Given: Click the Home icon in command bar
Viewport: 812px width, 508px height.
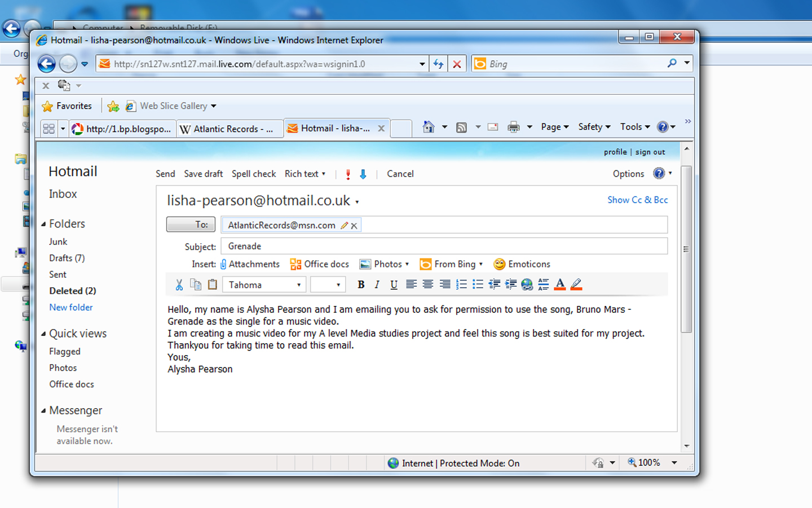Looking at the screenshot, I should pos(429,127).
